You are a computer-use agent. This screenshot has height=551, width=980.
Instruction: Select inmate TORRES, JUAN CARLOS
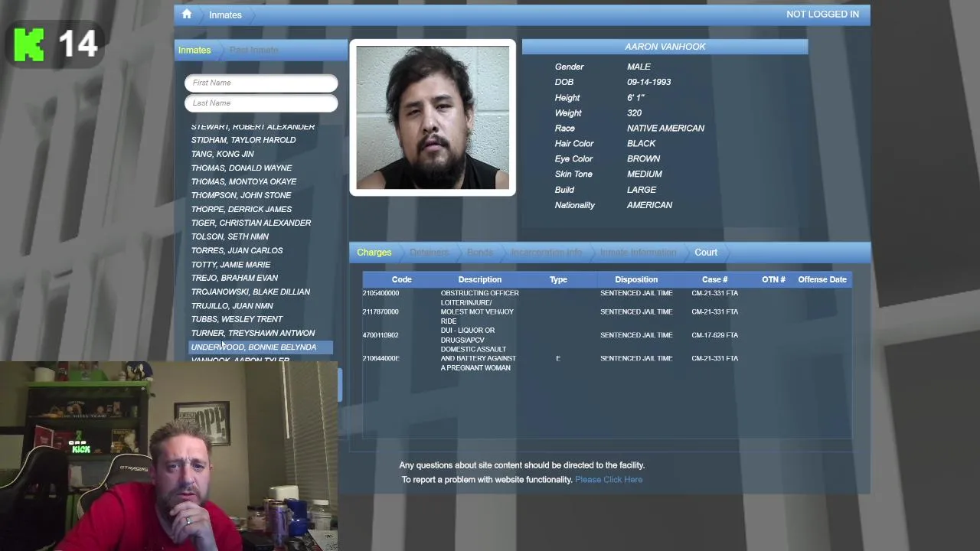(x=237, y=250)
